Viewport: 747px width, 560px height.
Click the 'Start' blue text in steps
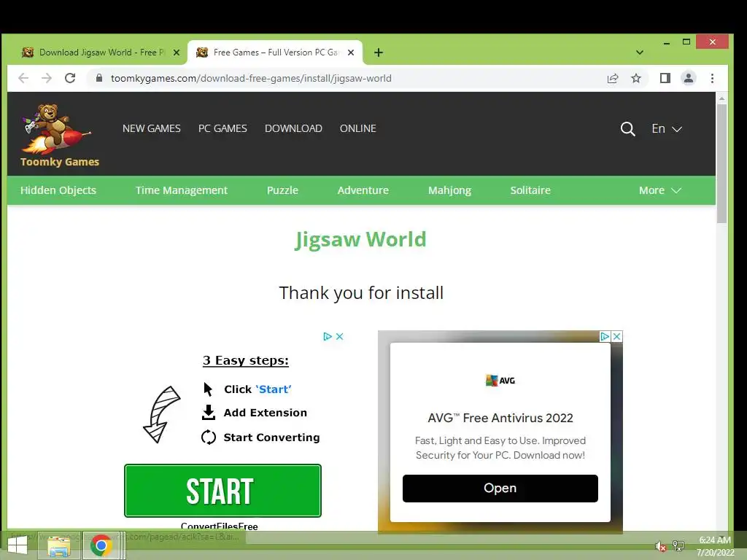[x=274, y=389]
